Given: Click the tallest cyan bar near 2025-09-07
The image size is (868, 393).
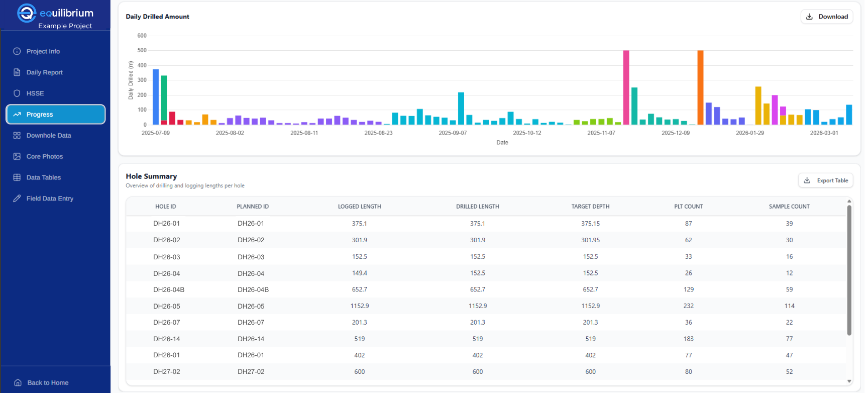Looking at the screenshot, I should 461,109.
